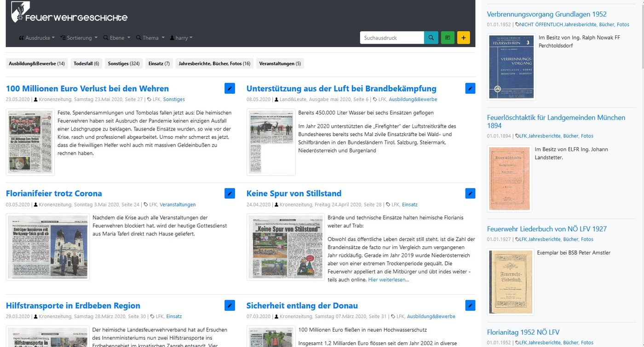Open thumbnail of 100 Millionen Euro article
This screenshot has width=644, height=347.
click(30, 142)
